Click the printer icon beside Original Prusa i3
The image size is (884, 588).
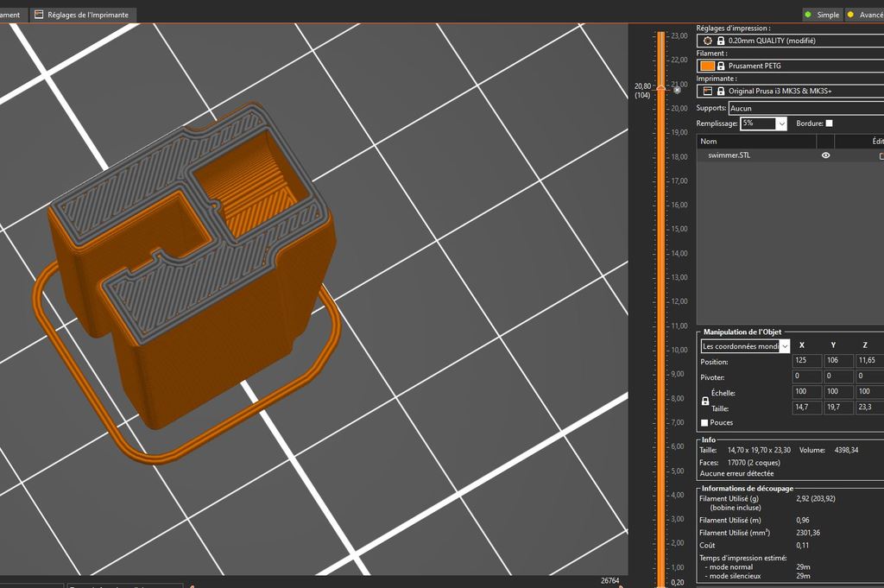pyautogui.click(x=708, y=91)
